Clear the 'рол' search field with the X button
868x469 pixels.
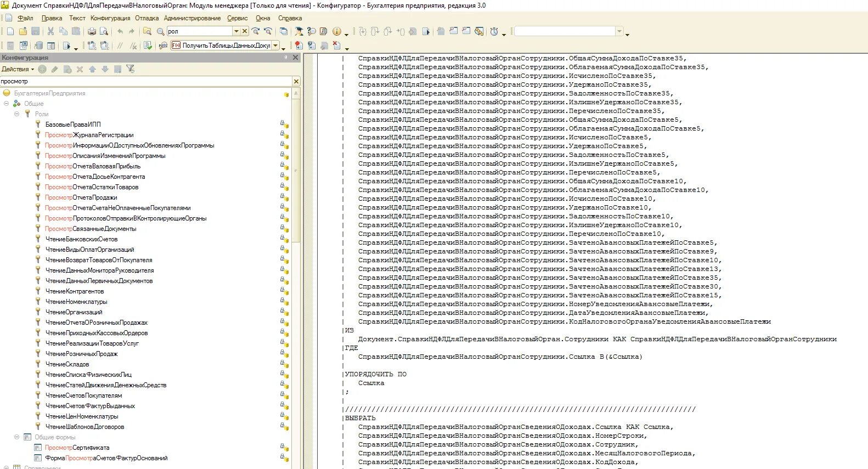[x=245, y=31]
